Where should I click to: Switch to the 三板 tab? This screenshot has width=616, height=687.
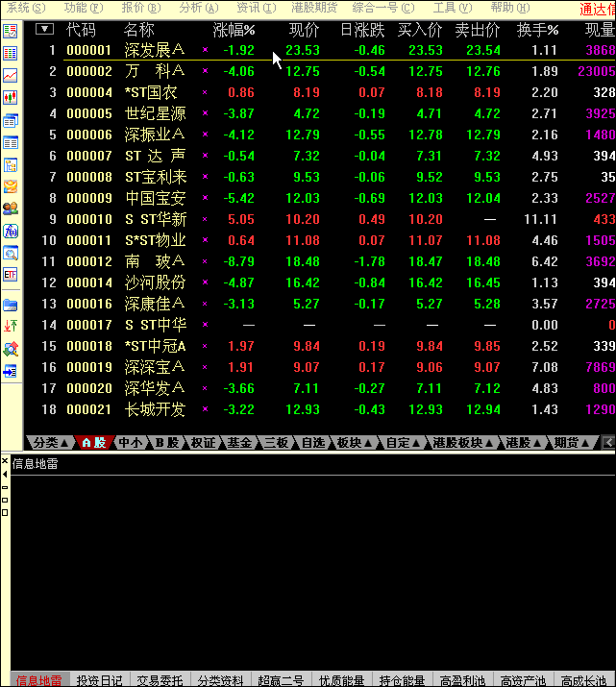coord(277,443)
